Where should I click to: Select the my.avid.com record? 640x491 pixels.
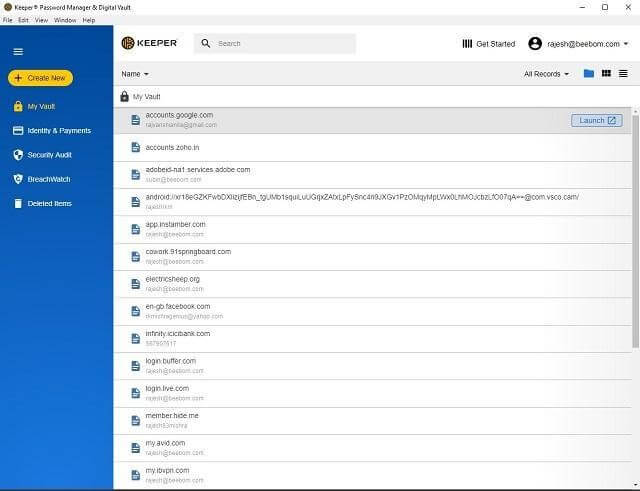click(x=373, y=448)
